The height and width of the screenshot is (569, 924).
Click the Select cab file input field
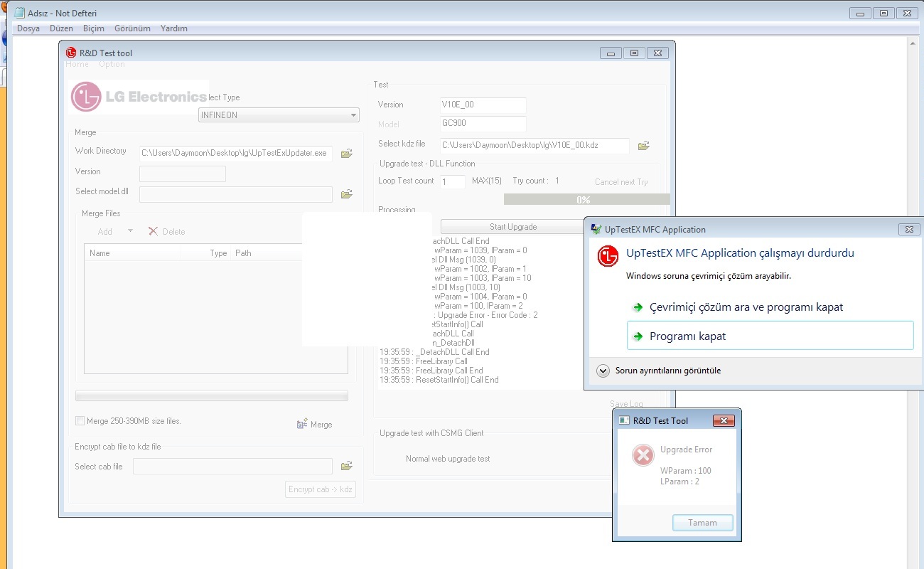[x=232, y=467]
